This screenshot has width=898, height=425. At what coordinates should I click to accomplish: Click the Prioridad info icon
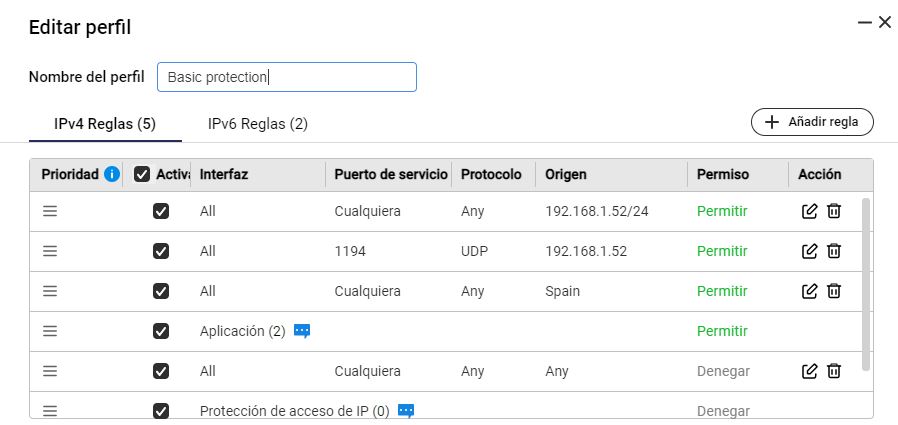tap(112, 174)
